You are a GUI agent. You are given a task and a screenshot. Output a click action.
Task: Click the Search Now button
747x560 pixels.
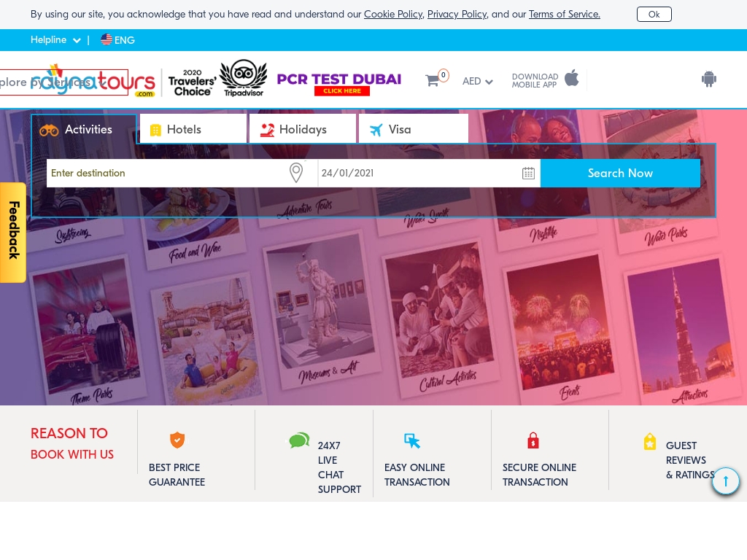coord(620,173)
